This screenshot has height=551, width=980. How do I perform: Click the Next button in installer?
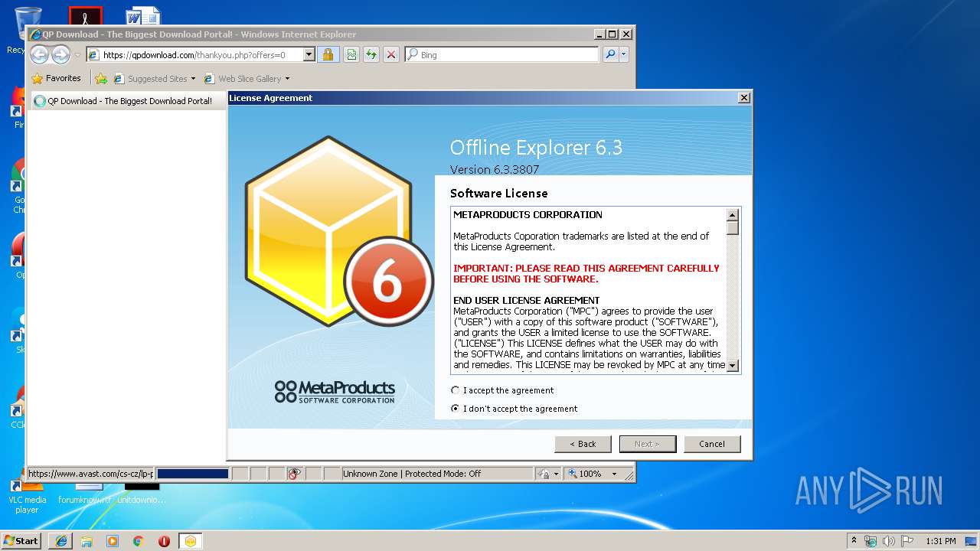648,444
